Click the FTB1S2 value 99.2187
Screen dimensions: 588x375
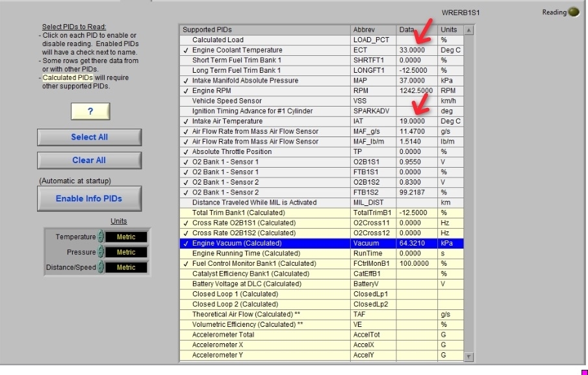click(412, 192)
